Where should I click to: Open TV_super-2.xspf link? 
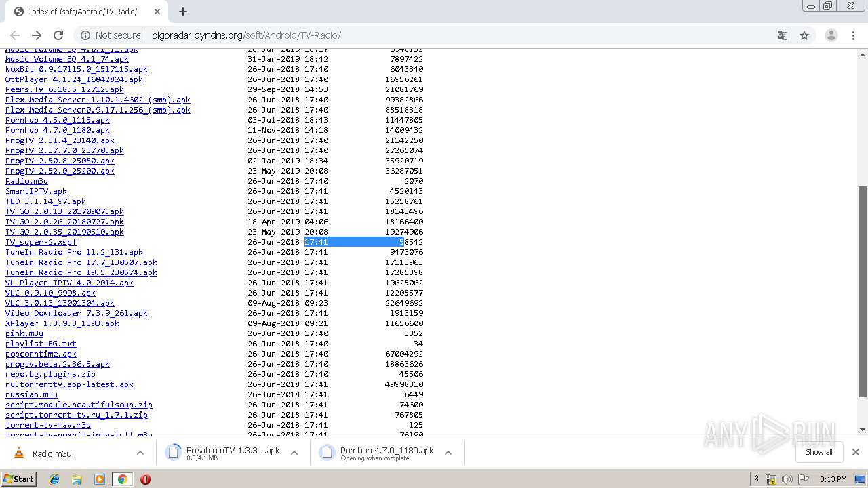click(41, 242)
